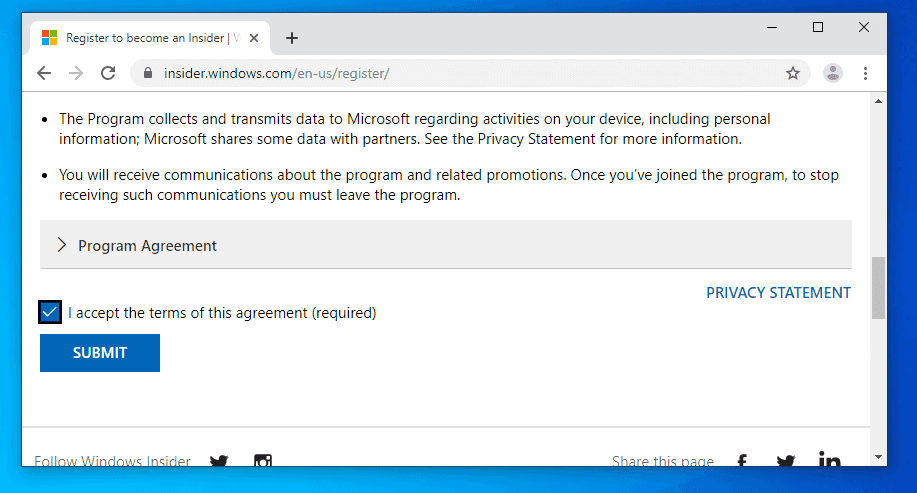Close the Register to become an Insider tab

pos(254,38)
